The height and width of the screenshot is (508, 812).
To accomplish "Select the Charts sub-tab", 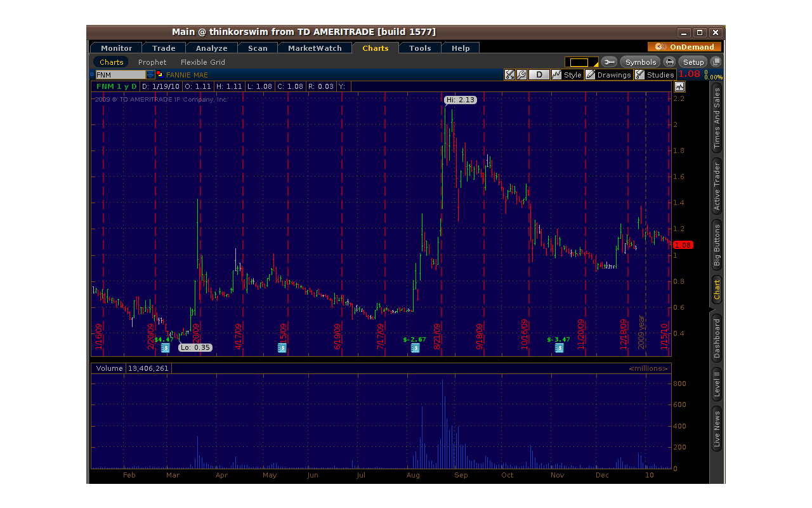I will tap(111, 62).
